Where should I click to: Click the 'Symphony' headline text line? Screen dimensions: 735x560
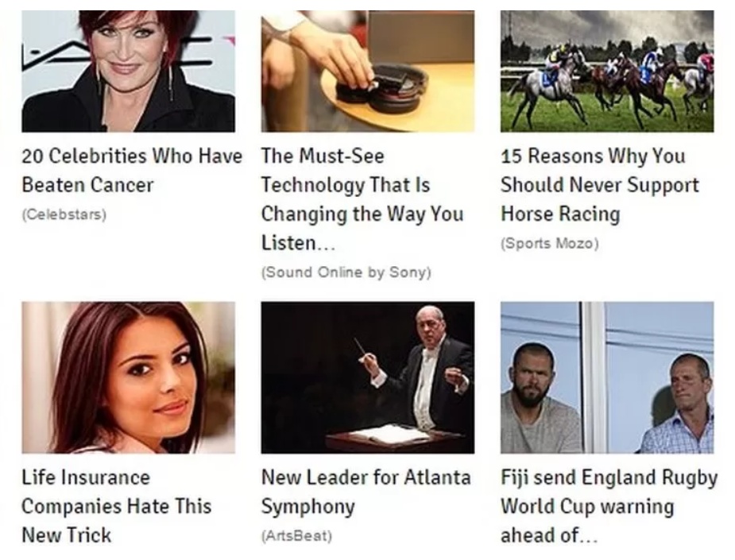pos(308,507)
